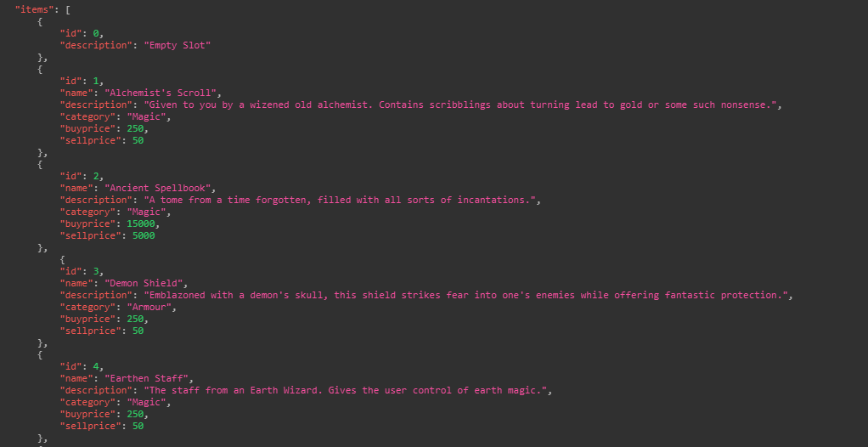Viewport: 868px width, 447px height.
Task: Click the id value 4
Action: (96, 366)
